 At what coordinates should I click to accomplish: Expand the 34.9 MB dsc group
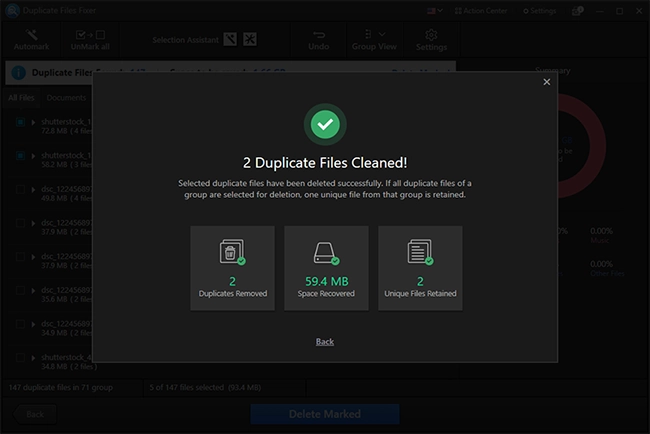33,324
